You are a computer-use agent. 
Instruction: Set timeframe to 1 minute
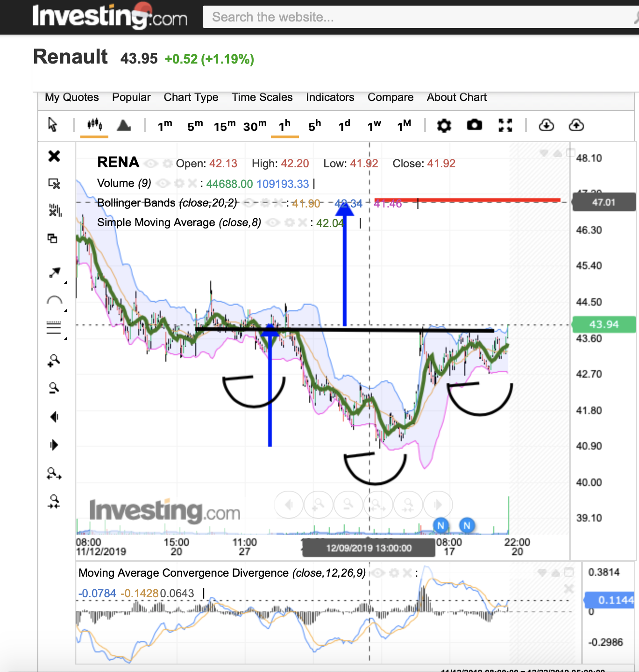coord(165,126)
